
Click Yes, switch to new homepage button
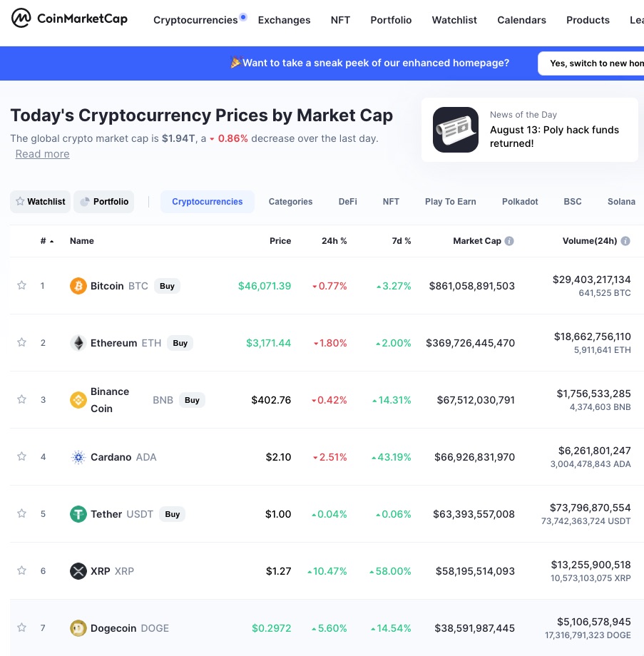591,63
